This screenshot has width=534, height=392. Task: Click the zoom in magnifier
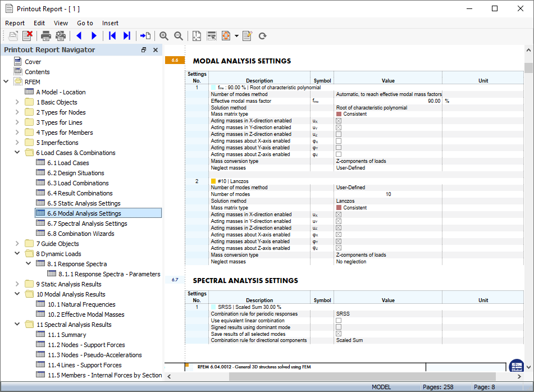pos(164,36)
